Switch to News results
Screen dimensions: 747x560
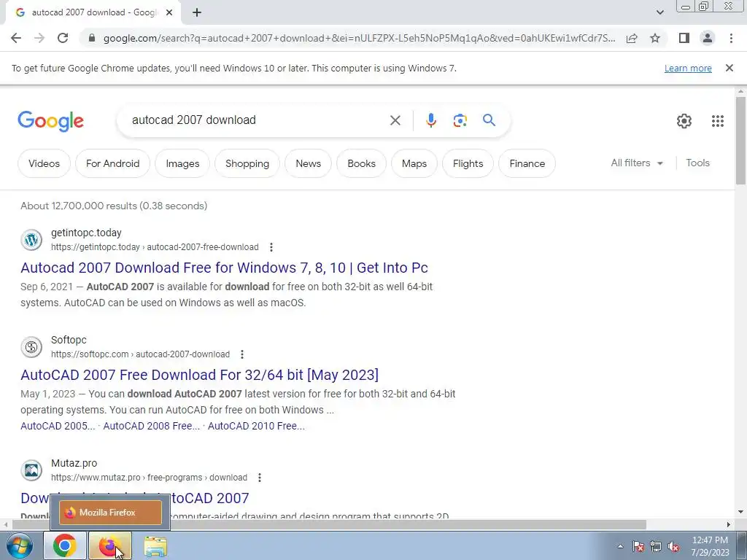(309, 163)
